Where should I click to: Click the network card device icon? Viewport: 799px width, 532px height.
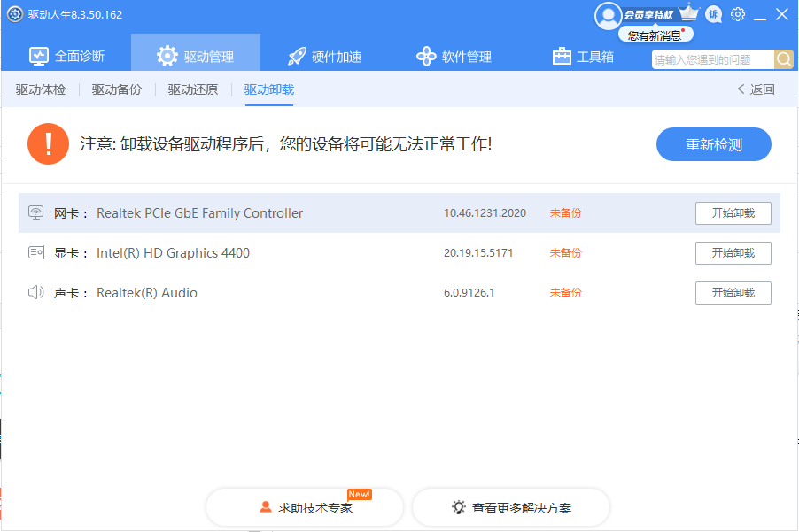(x=35, y=213)
